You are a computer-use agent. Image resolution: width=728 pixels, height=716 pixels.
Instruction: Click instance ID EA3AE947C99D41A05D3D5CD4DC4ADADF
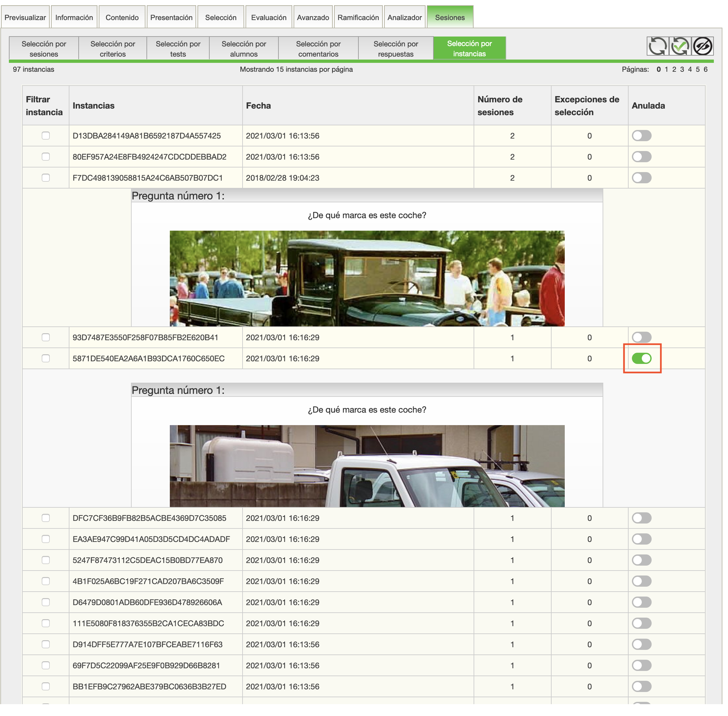(x=151, y=539)
